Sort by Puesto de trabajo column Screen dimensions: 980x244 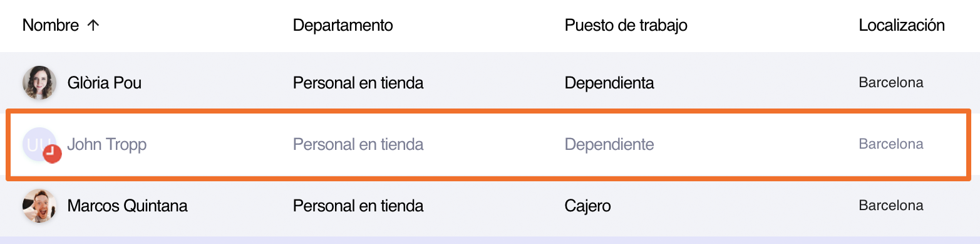626,26
